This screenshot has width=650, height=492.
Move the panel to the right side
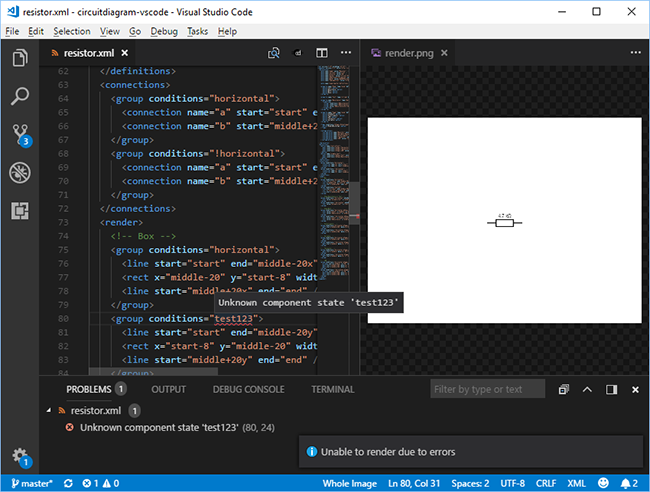611,389
